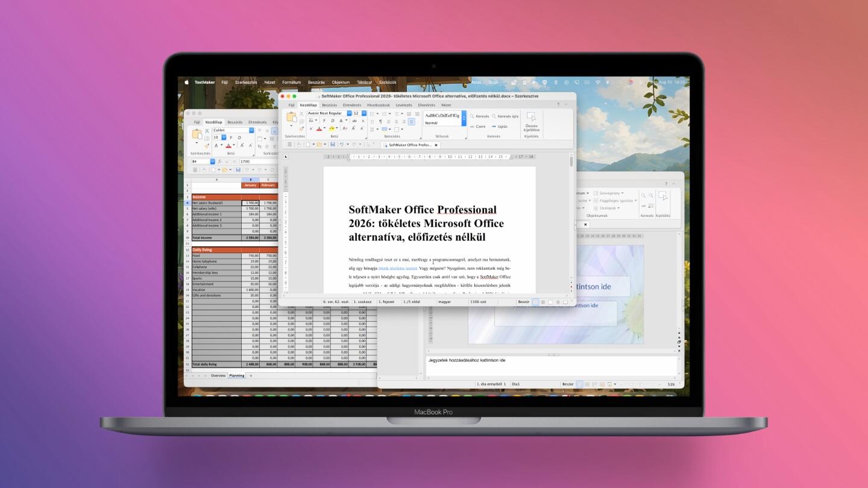Image resolution: width=868 pixels, height=488 pixels.
Task: Click the Paste icon in the spreadsheet window
Action: (197, 134)
